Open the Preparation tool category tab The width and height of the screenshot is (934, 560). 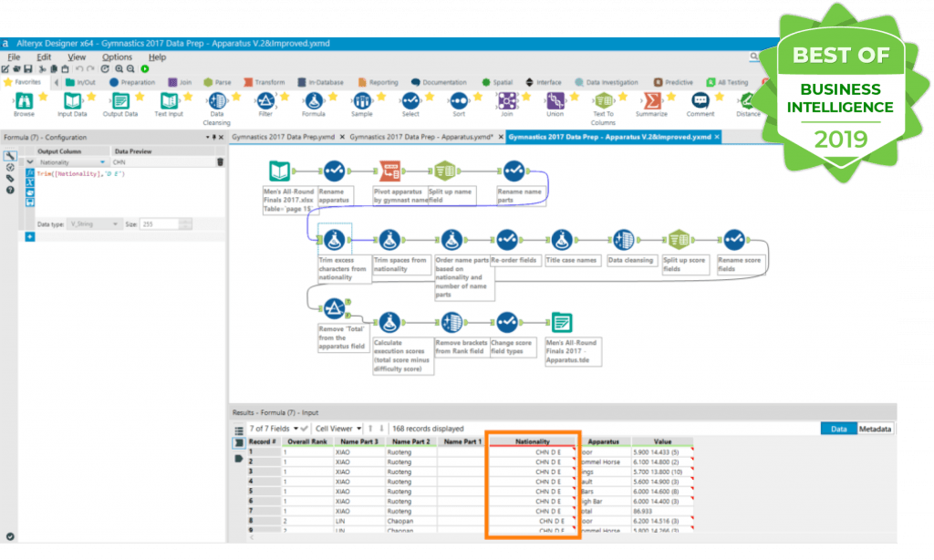point(132,82)
